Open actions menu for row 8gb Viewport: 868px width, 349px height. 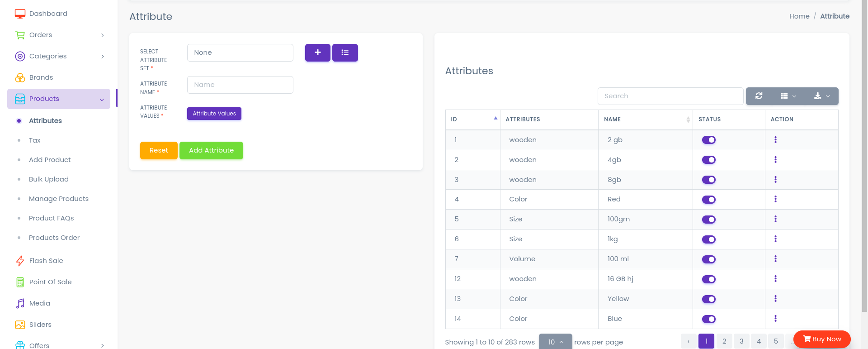pos(775,180)
